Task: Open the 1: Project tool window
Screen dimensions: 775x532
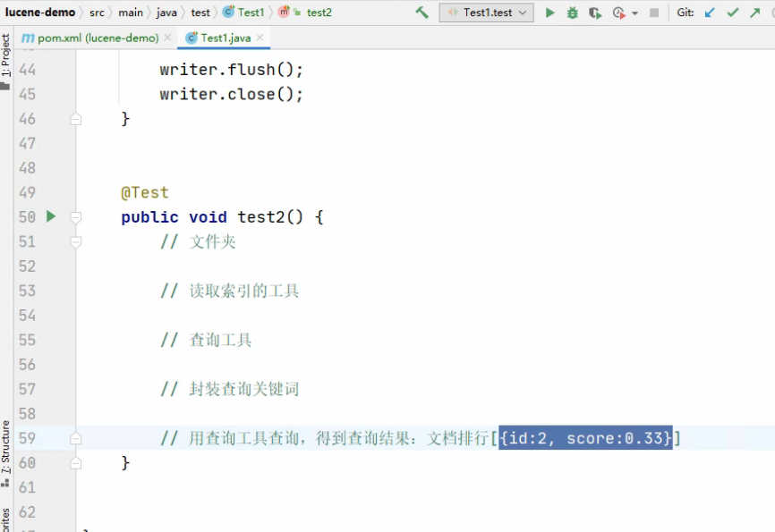Action: (5, 62)
